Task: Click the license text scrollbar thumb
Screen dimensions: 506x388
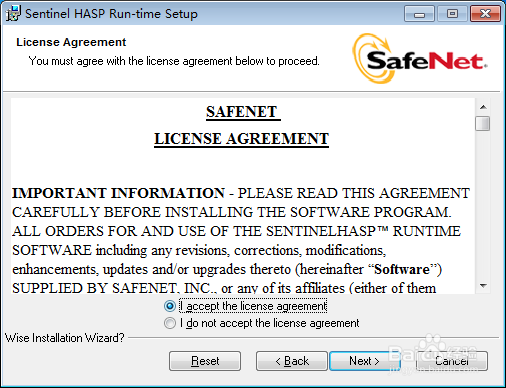Action: pos(483,123)
